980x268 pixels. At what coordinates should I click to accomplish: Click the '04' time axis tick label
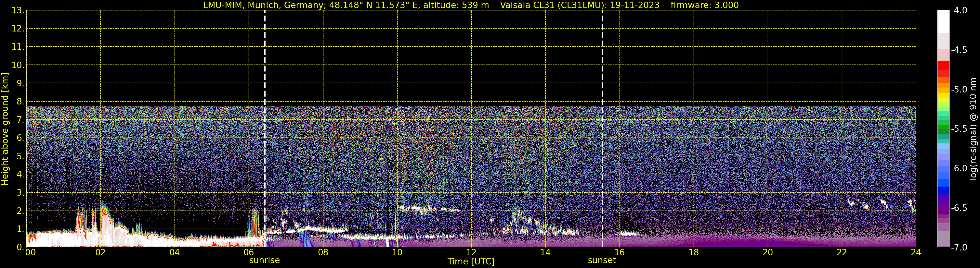(x=175, y=252)
